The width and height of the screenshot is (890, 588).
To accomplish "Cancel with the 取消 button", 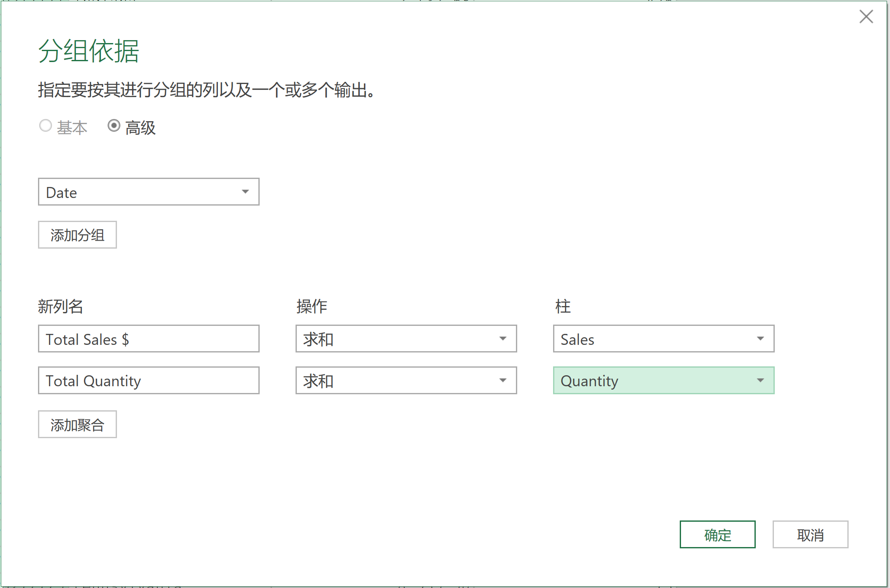I will pyautogui.click(x=810, y=535).
